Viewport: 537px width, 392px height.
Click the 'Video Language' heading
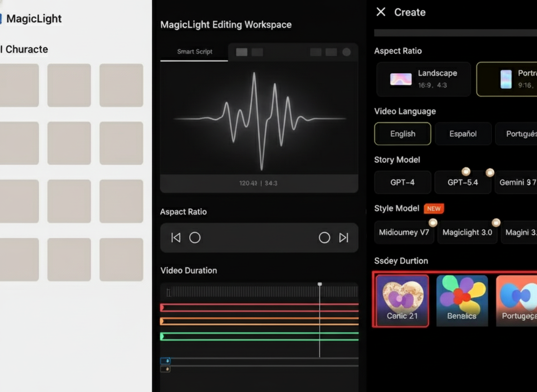(405, 111)
